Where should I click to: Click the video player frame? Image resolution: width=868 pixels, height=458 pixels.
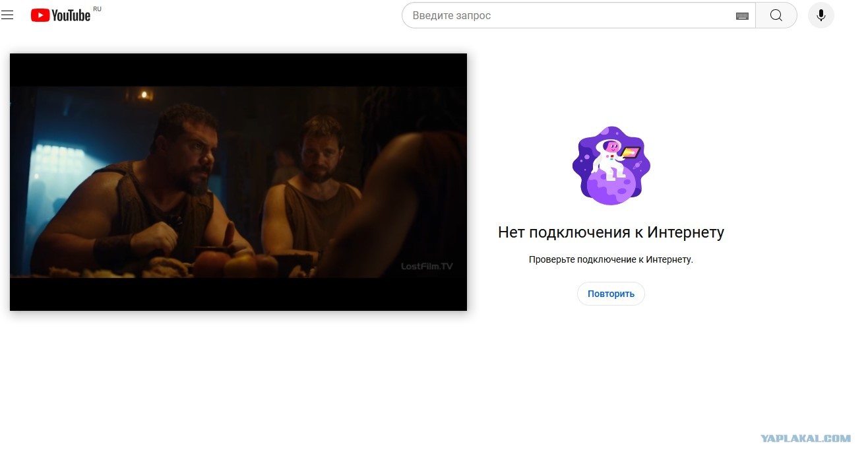238,182
